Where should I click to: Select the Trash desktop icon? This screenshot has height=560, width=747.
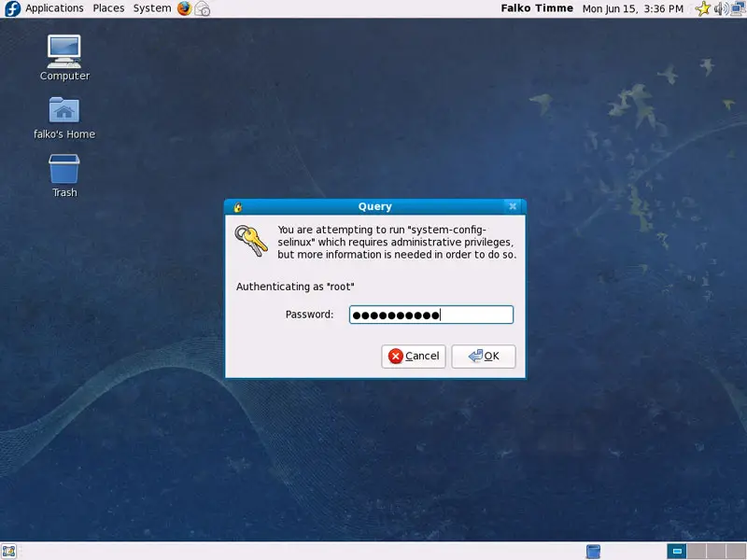(x=64, y=175)
